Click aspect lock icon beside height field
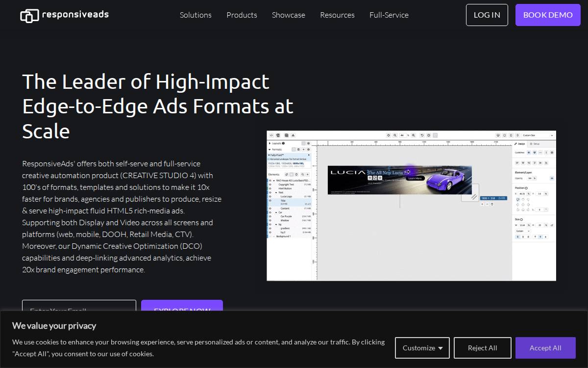 [x=552, y=225]
